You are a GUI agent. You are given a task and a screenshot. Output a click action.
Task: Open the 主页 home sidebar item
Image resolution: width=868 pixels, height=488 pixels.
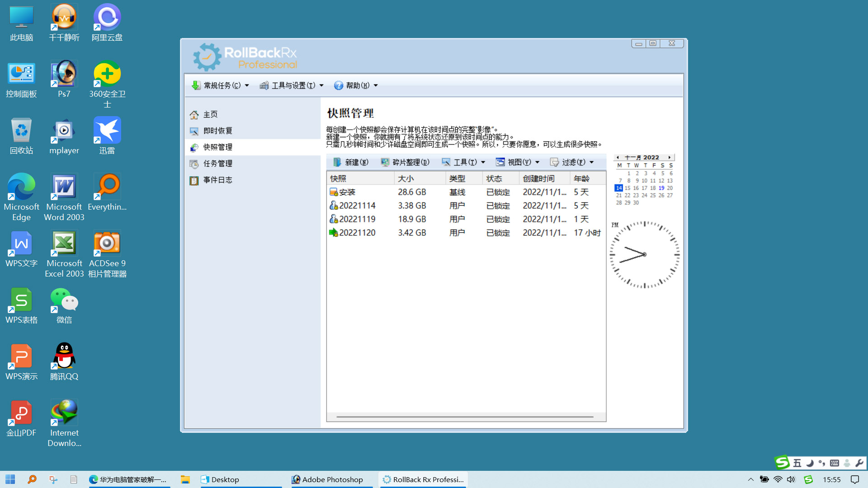point(210,114)
